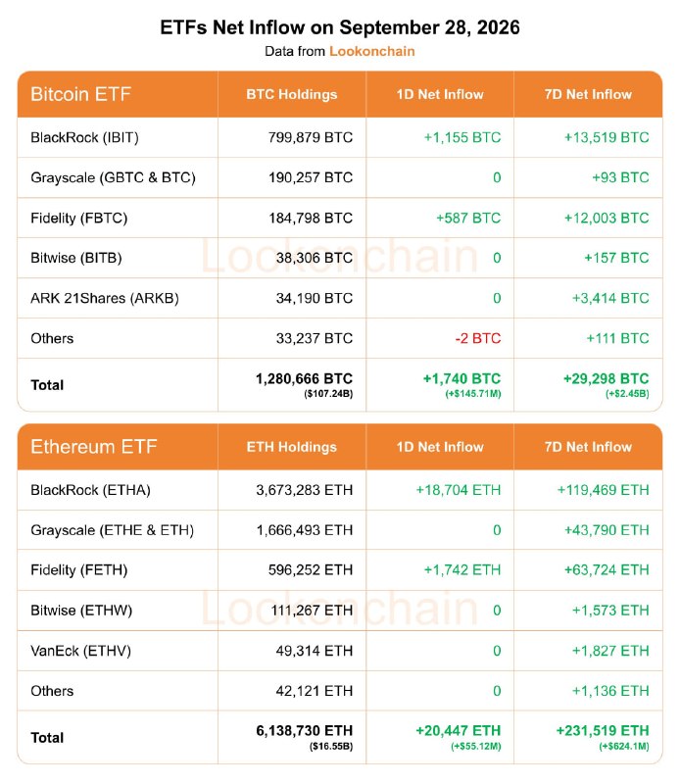The height and width of the screenshot is (784, 680).
Task: Click Ethereum total holdings 6,138,730 ETH
Action: [x=304, y=731]
